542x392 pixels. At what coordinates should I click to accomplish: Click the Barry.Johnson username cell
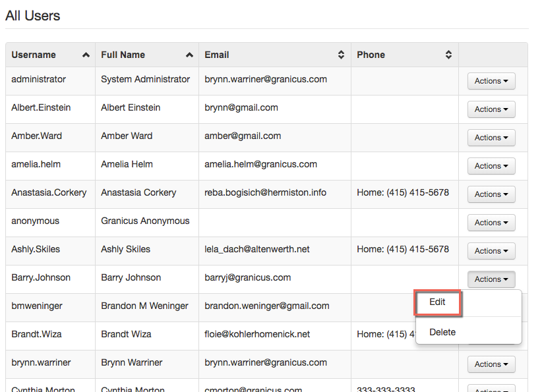tap(41, 277)
